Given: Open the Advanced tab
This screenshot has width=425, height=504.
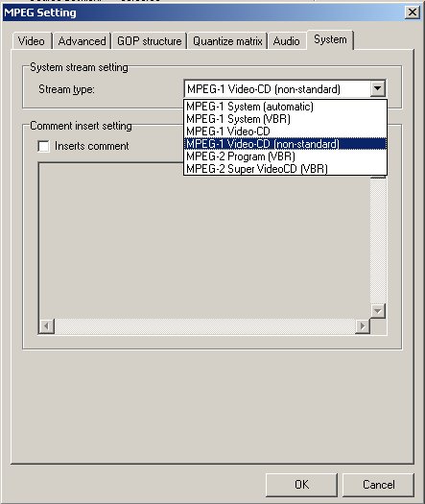Looking at the screenshot, I should coord(82,41).
